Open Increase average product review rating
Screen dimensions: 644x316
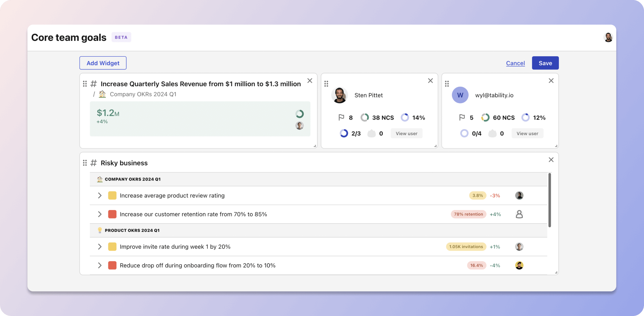[x=172, y=196]
